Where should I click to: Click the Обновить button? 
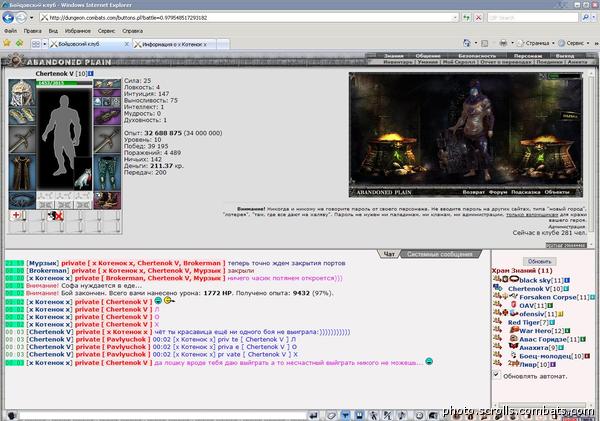[x=540, y=261]
